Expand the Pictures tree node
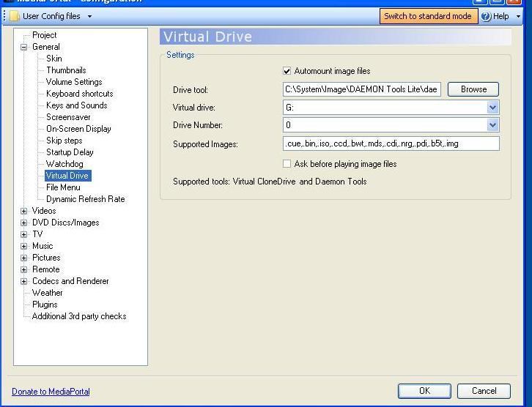This screenshot has height=407, width=532. (x=23, y=258)
